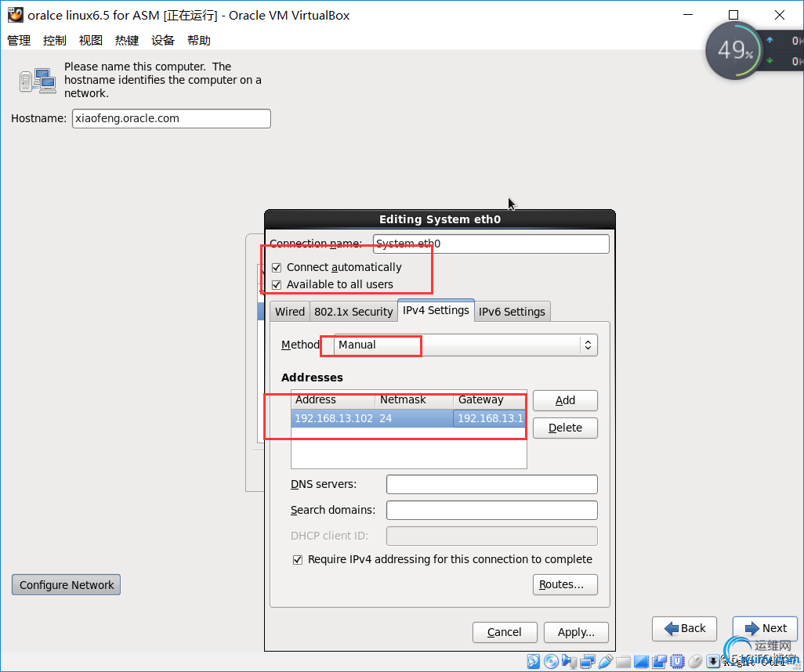Click the Configure Network button

[66, 585]
